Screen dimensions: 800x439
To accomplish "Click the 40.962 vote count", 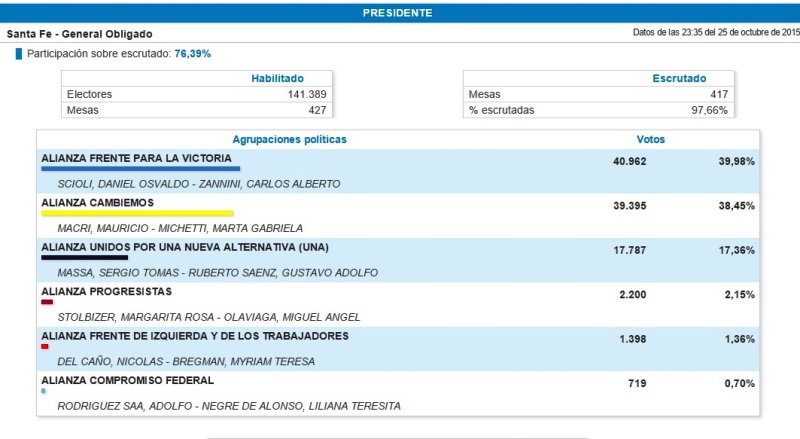I will 630,161.
